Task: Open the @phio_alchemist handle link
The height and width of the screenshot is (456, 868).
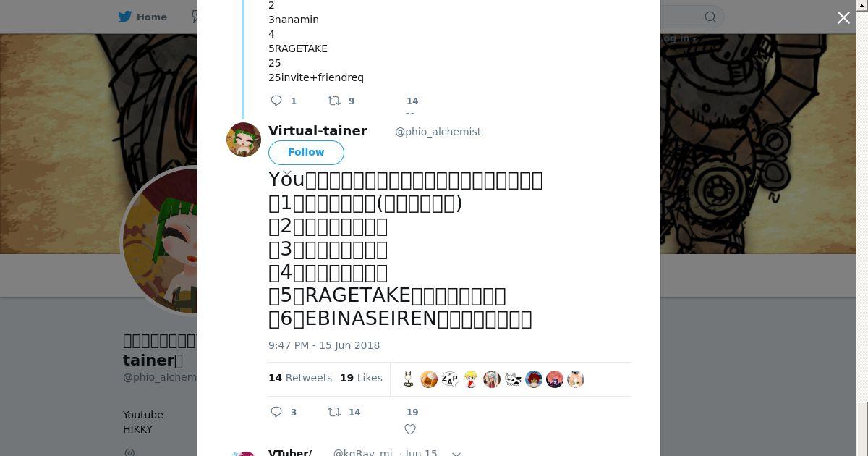Action: click(x=438, y=132)
